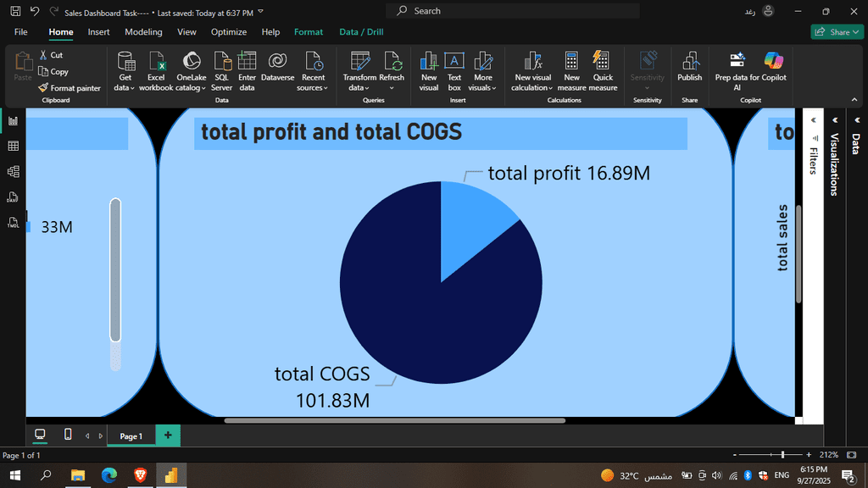Image resolution: width=868 pixels, height=488 pixels.
Task: Switch to mobile layout icon
Action: pyautogui.click(x=68, y=435)
